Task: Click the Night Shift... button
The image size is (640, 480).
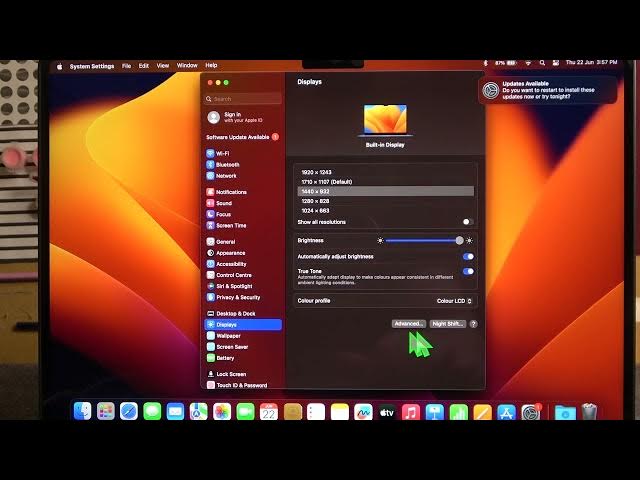Action: pos(447,324)
